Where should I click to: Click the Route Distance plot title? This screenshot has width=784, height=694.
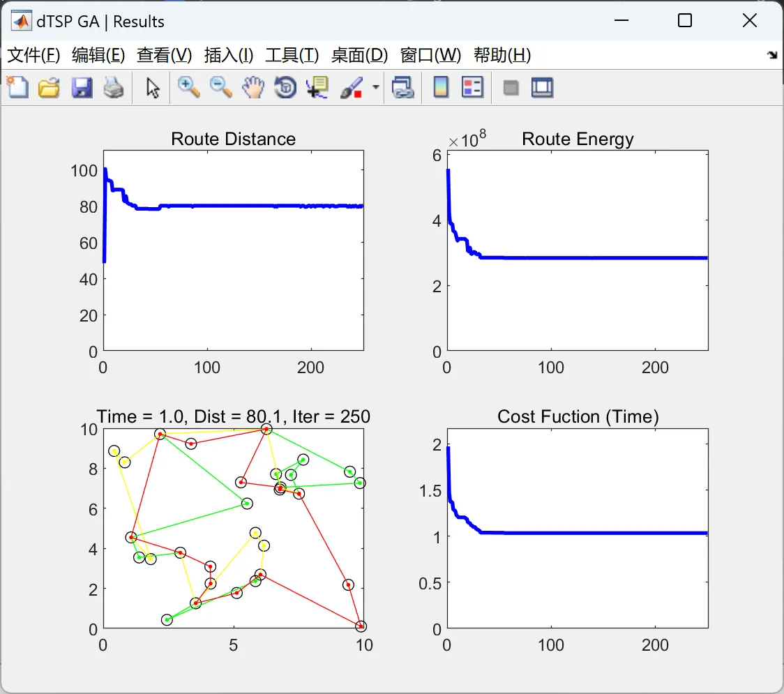point(234,139)
